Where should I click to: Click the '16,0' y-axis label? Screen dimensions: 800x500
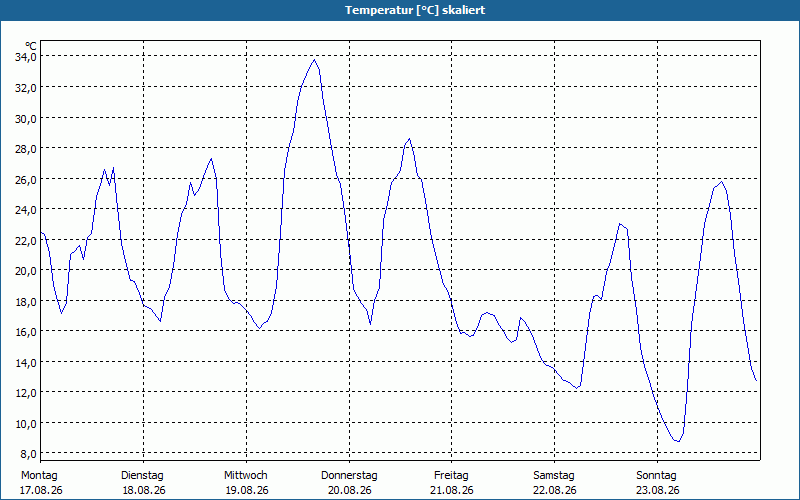[25, 332]
